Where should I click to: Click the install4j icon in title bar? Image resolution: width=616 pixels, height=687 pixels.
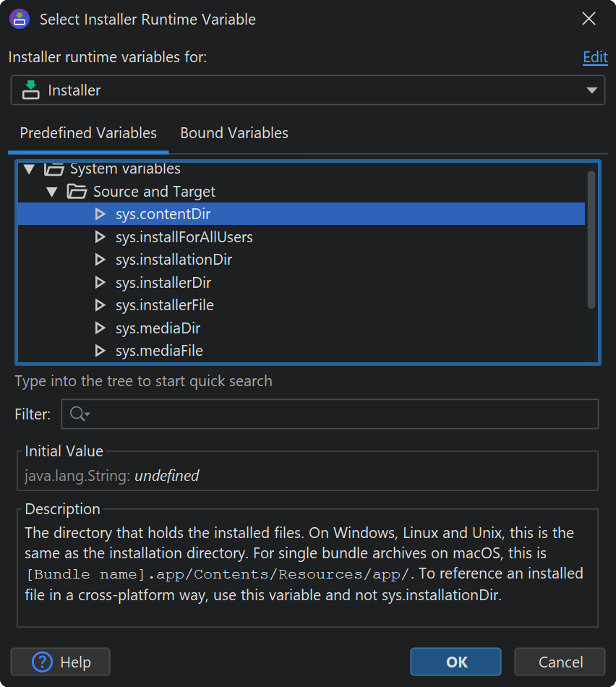[x=20, y=20]
